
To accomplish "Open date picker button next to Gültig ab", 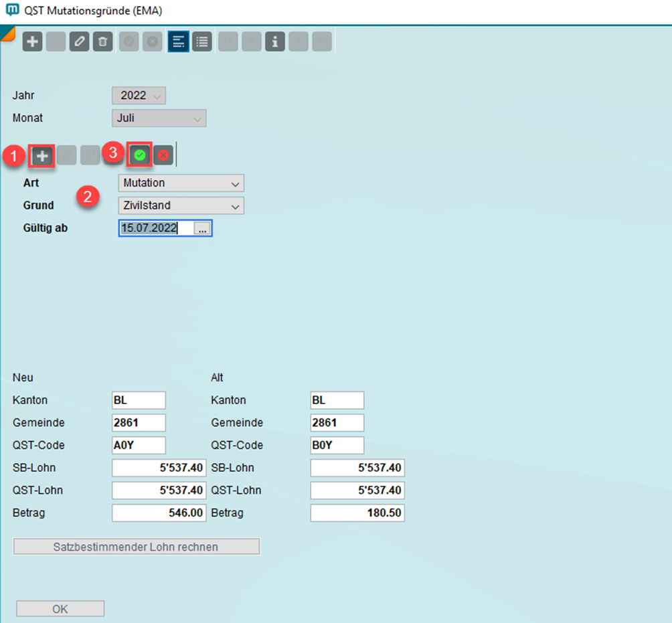I will [203, 228].
